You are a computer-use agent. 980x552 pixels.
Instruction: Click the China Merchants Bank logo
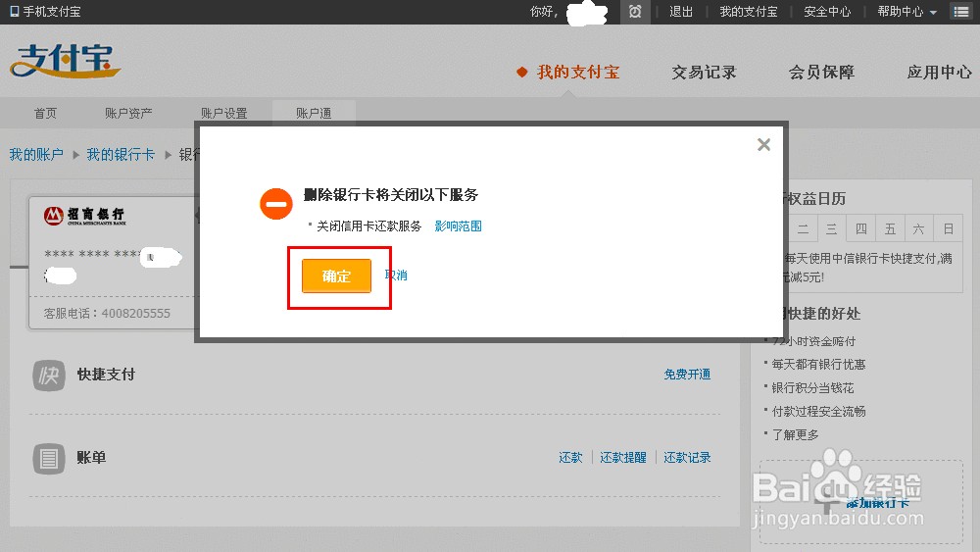pos(85,216)
